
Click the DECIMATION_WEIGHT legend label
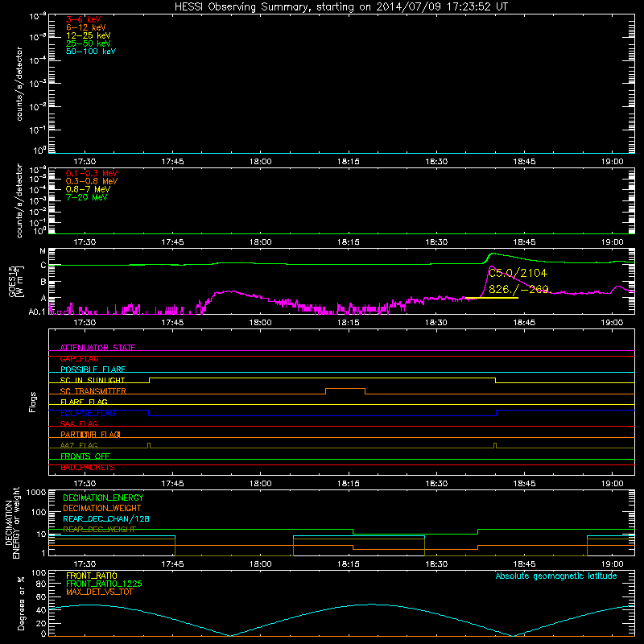click(x=102, y=508)
